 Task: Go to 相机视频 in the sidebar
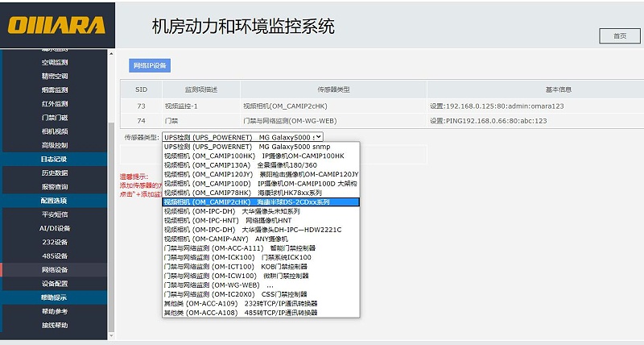click(x=55, y=131)
